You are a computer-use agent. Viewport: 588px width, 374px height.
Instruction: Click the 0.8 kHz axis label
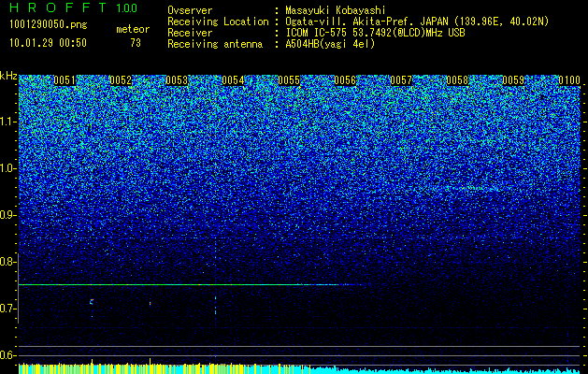click(8, 262)
